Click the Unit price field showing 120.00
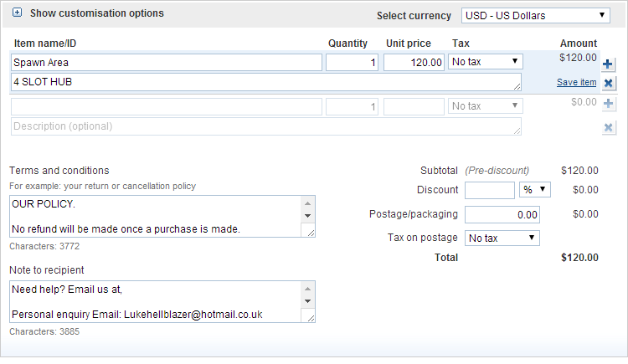Screen dimensions: 628x364 tap(414, 63)
